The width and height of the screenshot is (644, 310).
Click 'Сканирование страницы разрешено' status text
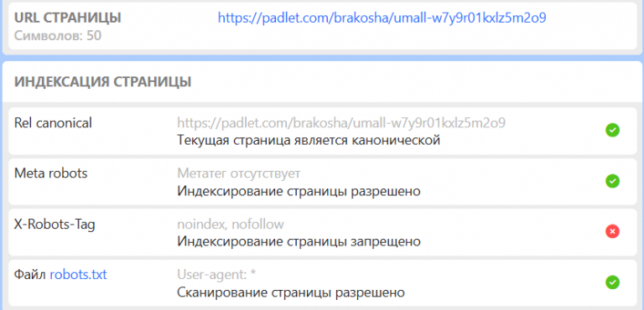click(x=291, y=292)
